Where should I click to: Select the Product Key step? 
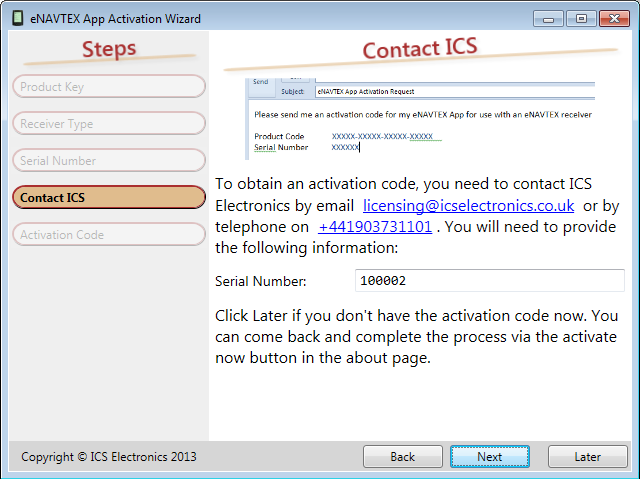109,86
